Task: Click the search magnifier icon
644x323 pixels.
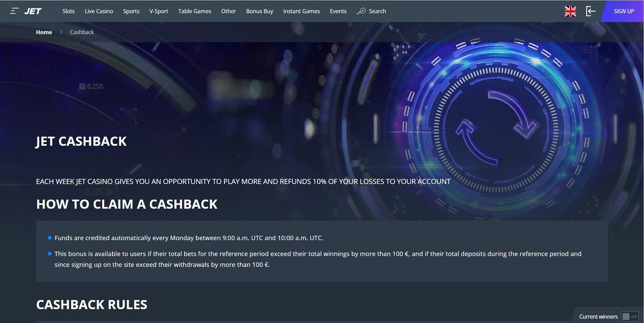Action: pyautogui.click(x=361, y=11)
